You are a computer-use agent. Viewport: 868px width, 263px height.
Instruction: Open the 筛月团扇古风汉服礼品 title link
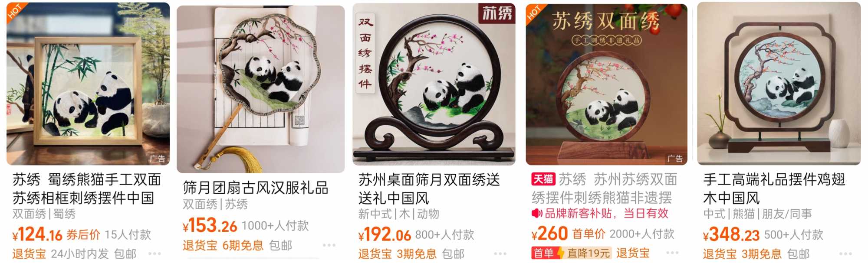point(256,188)
